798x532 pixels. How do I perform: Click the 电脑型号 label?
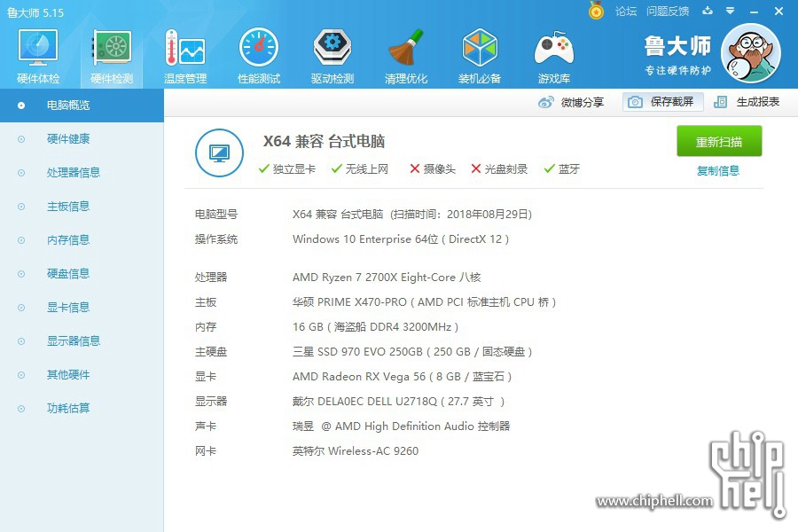(x=215, y=215)
